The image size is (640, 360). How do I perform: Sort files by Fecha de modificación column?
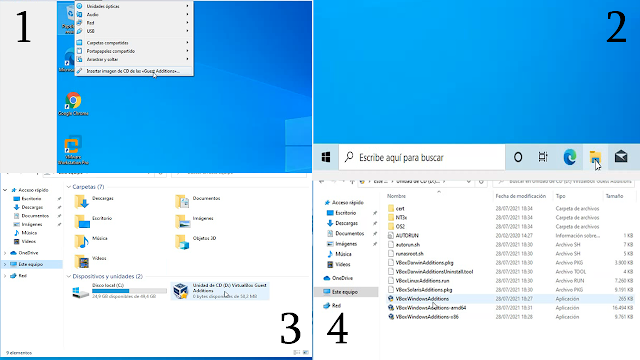click(521, 196)
